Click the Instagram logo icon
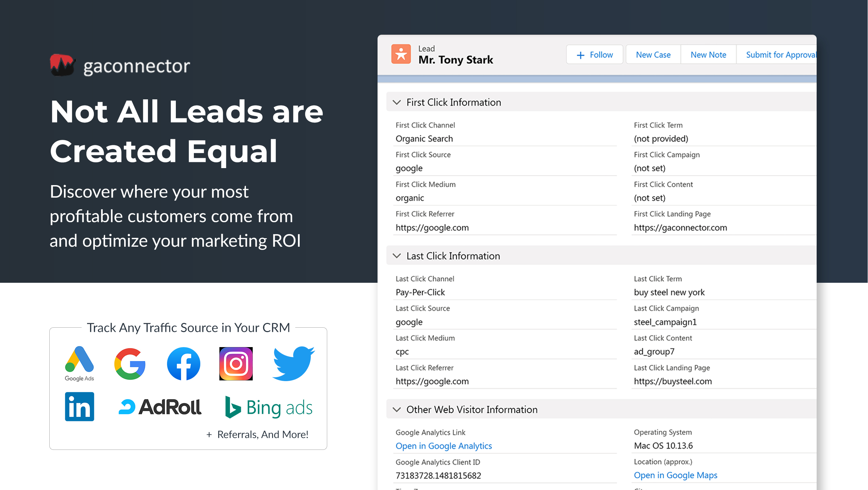The height and width of the screenshot is (490, 868). (x=236, y=364)
